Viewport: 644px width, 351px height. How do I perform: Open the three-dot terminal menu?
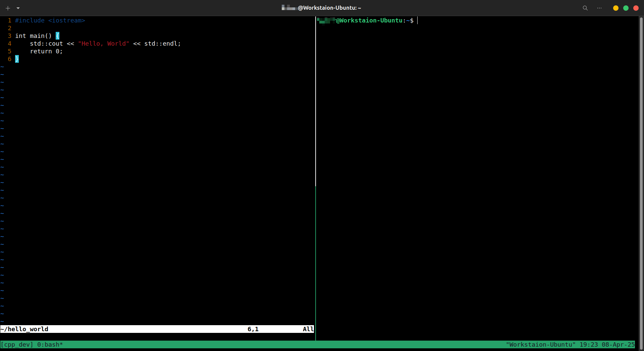pos(599,8)
